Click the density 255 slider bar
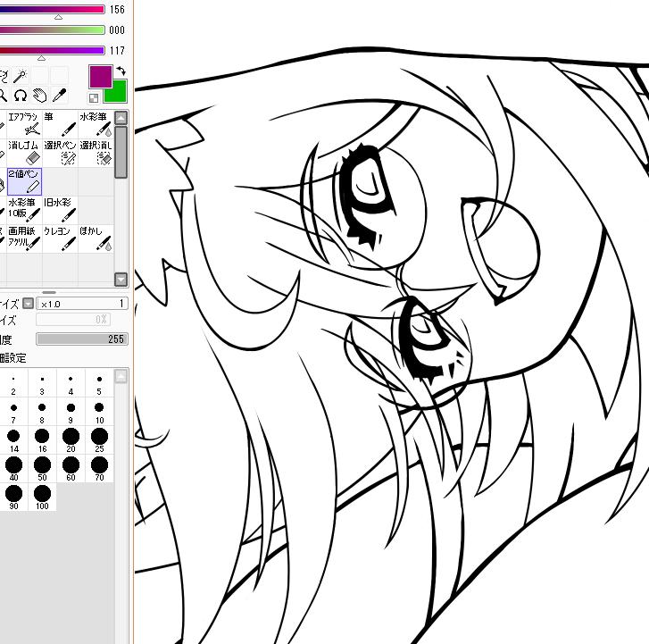 pos(82,339)
